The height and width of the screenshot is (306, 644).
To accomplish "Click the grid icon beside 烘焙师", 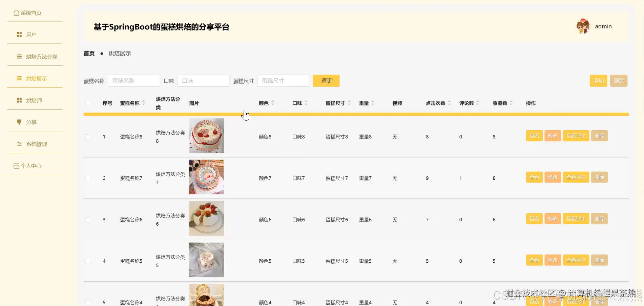I will click(19, 100).
